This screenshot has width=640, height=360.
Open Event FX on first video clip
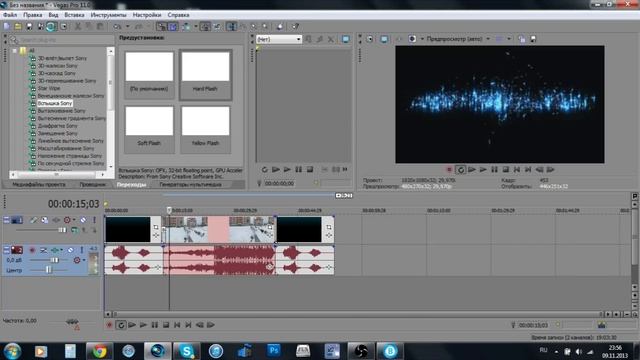pyautogui.click(x=156, y=236)
